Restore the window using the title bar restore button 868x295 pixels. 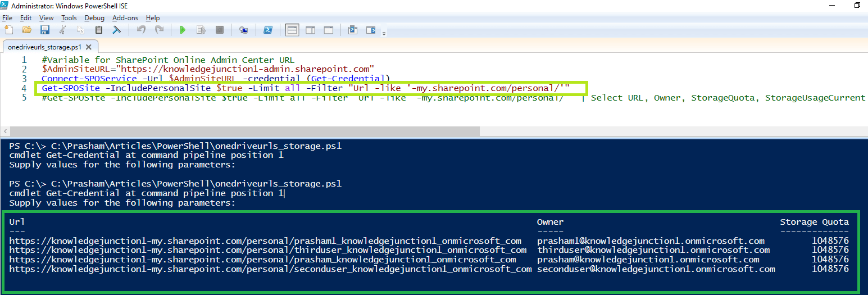tap(857, 5)
